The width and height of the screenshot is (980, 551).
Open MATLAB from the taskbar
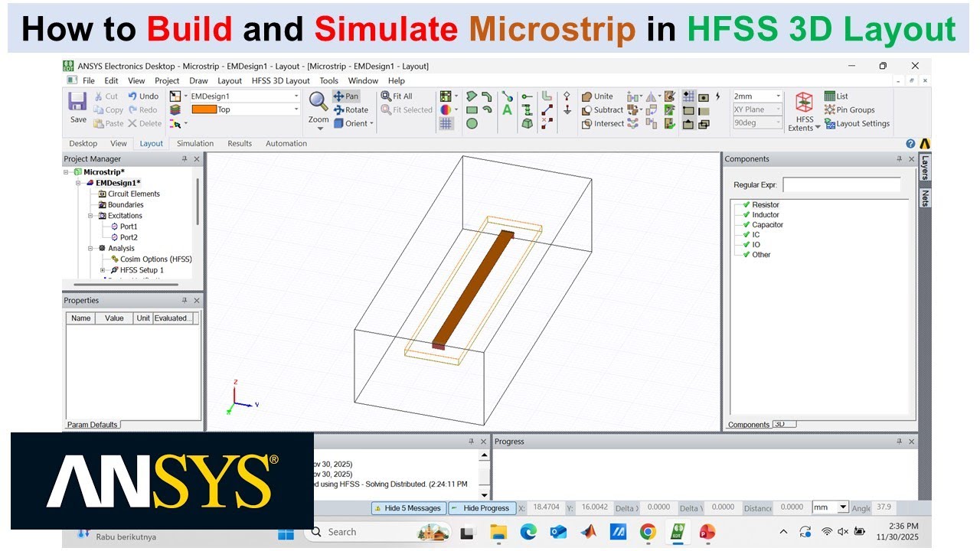point(587,532)
